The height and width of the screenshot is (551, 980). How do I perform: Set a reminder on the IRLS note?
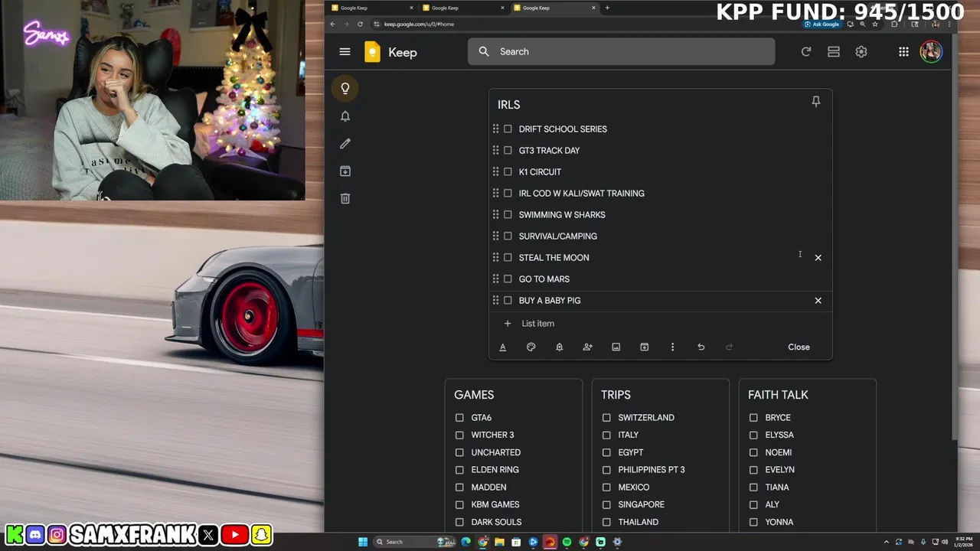(560, 347)
